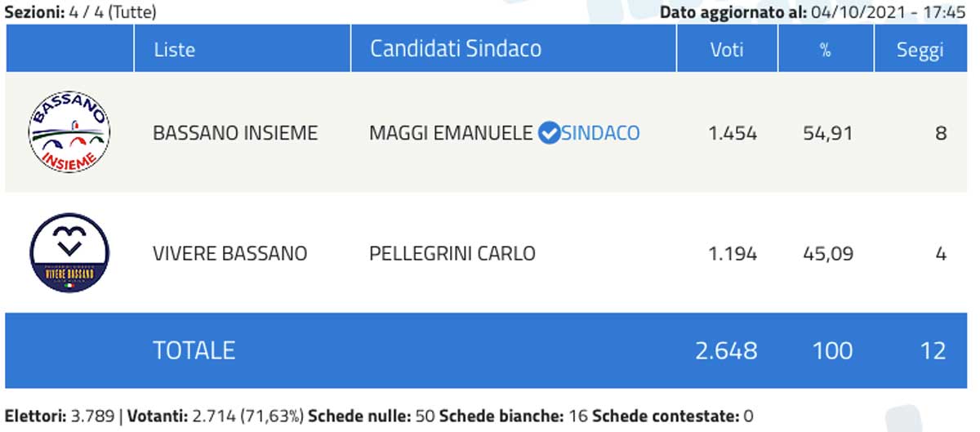Click the TOTALE row label
980x432 pixels.
[x=194, y=350]
